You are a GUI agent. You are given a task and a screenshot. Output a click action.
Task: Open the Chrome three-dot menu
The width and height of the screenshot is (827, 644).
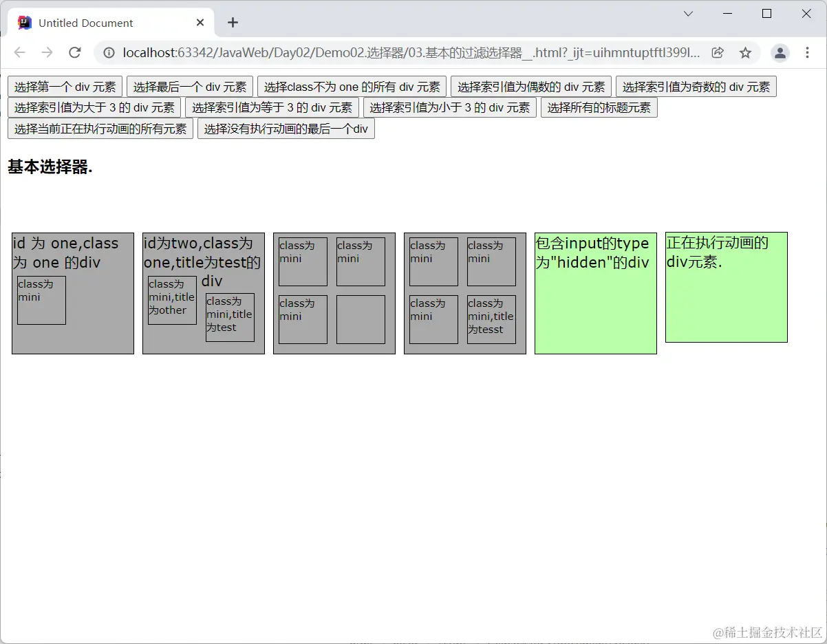808,53
